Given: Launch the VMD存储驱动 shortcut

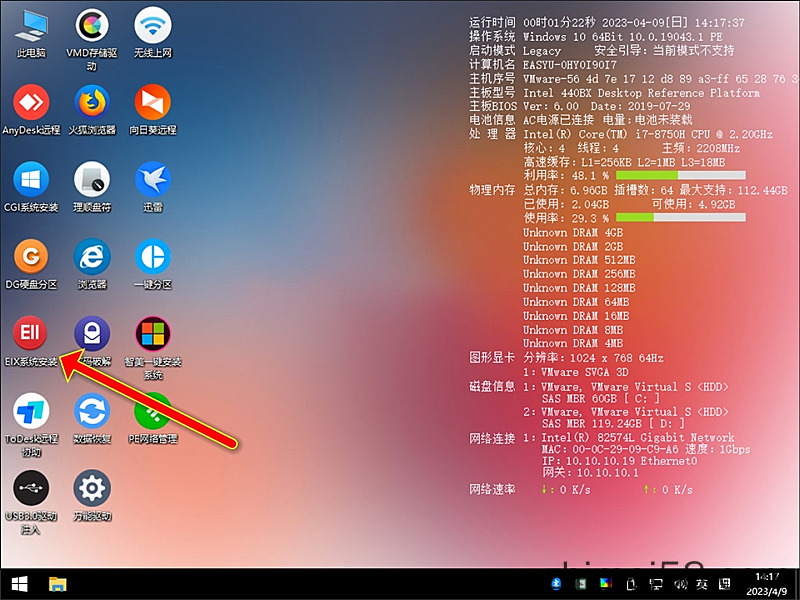Looking at the screenshot, I should [x=92, y=39].
